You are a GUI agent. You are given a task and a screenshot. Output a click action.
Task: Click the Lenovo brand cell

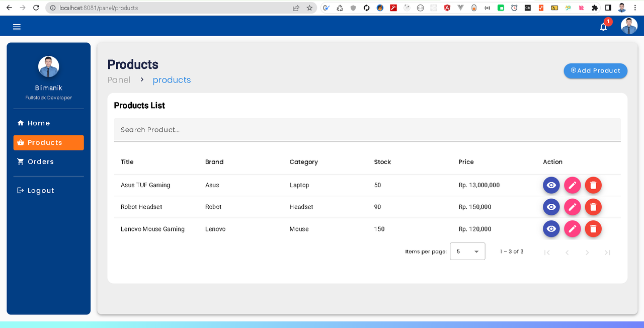tap(215, 229)
